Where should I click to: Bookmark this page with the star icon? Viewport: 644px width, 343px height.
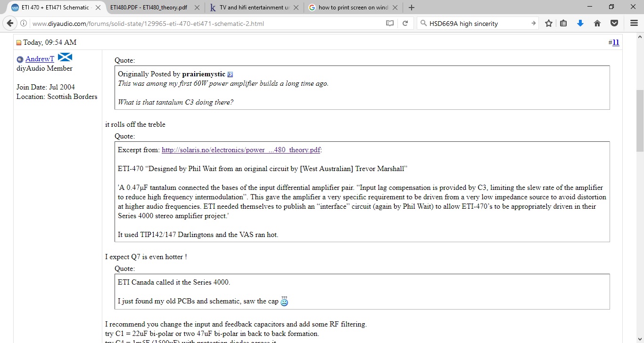click(549, 24)
